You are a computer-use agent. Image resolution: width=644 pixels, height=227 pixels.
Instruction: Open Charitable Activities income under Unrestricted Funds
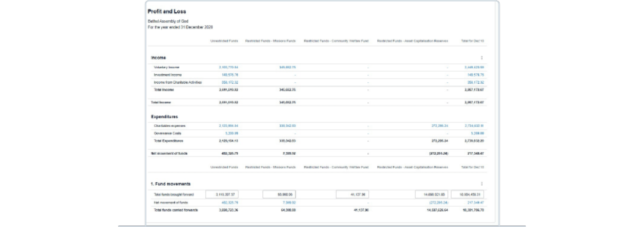coord(230,82)
